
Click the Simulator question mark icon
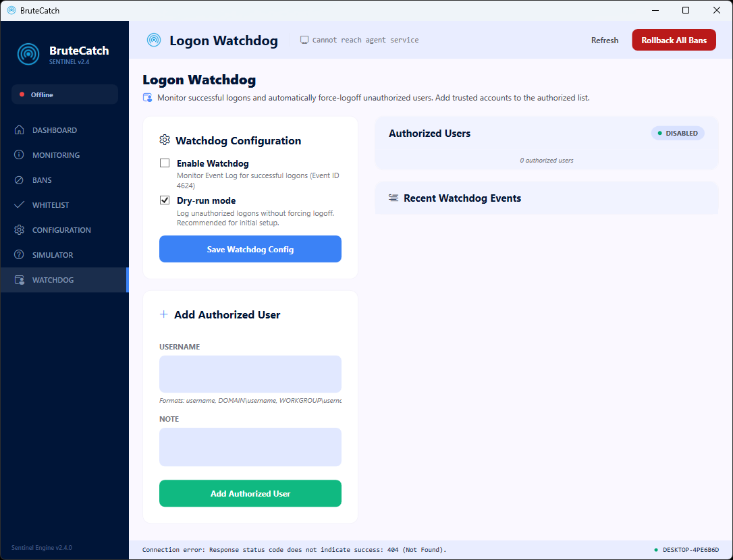click(x=20, y=255)
